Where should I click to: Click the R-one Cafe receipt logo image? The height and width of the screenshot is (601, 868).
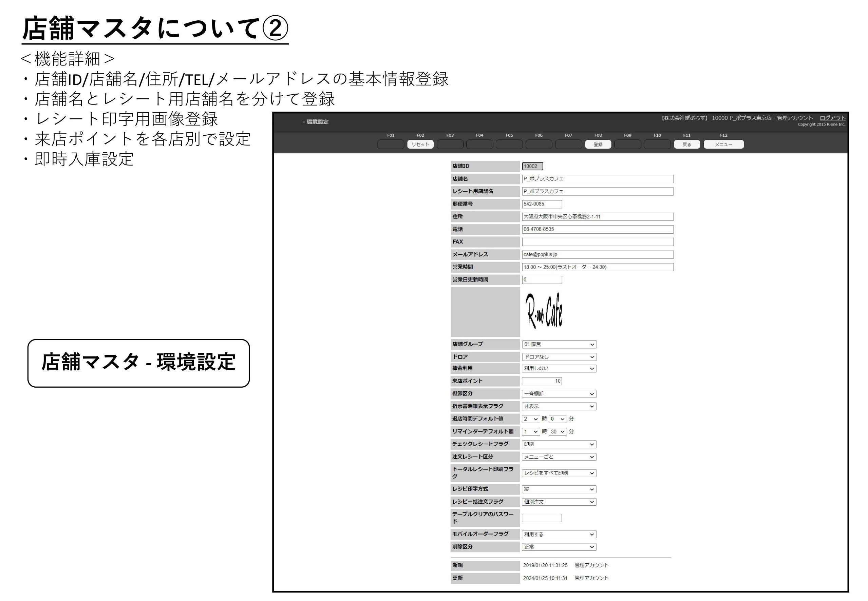pyautogui.click(x=544, y=311)
